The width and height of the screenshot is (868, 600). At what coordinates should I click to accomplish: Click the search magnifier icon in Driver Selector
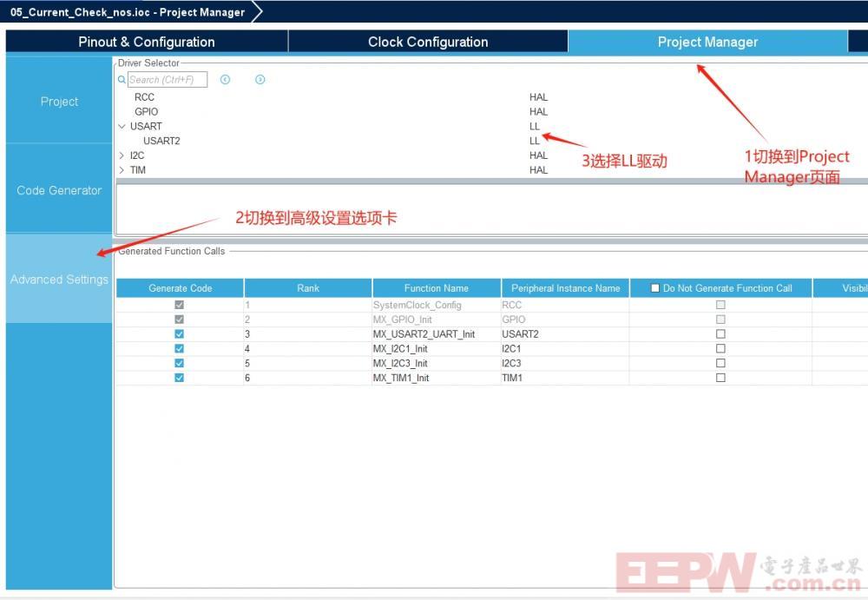(x=122, y=80)
